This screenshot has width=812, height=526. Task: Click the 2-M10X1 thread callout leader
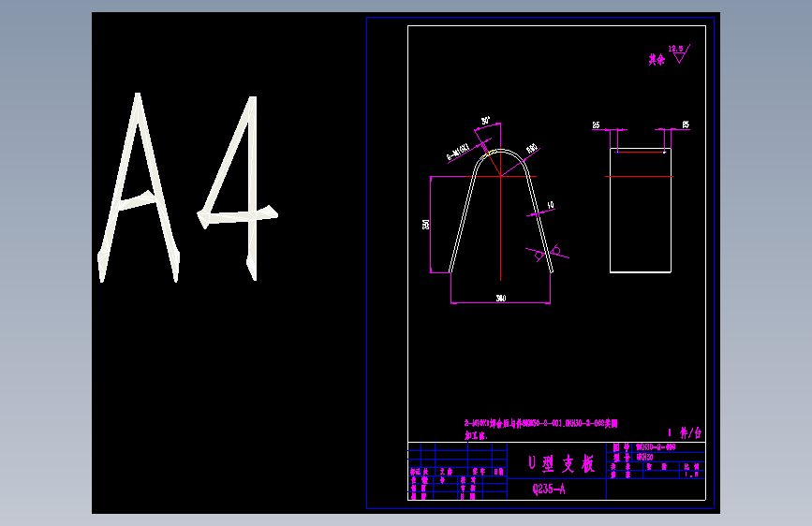pyautogui.click(x=458, y=153)
